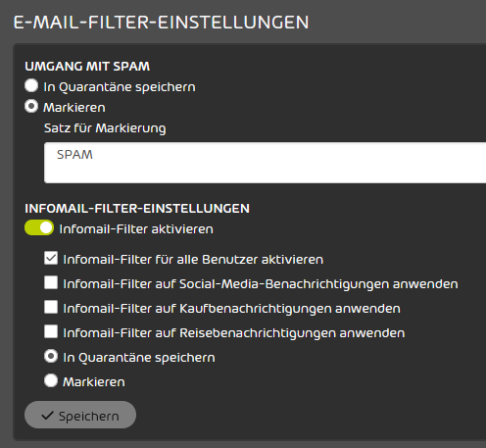
Task: Click the Reisebenachrichtigungen option label text
Action: click(x=234, y=333)
